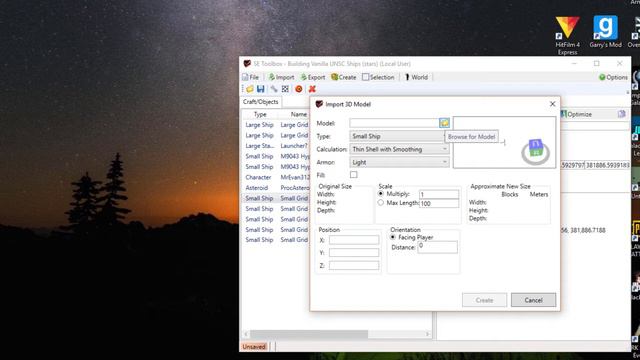
Task: Open Garry's Mod desktop shortcut
Action: pyautogui.click(x=605, y=32)
